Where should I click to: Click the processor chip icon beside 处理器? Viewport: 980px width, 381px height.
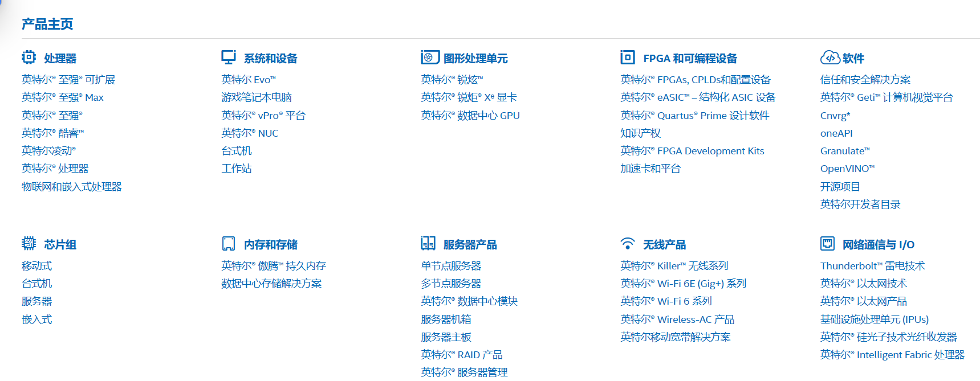(29, 57)
